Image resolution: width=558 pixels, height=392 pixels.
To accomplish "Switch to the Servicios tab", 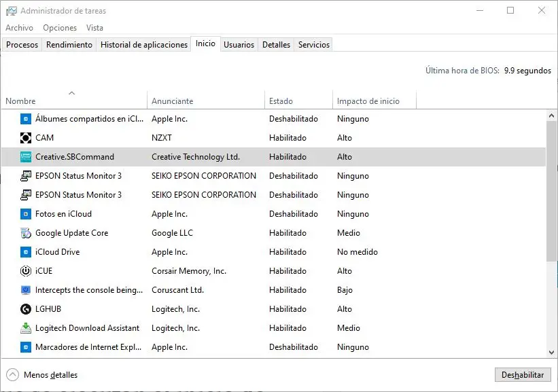I will pos(313,45).
